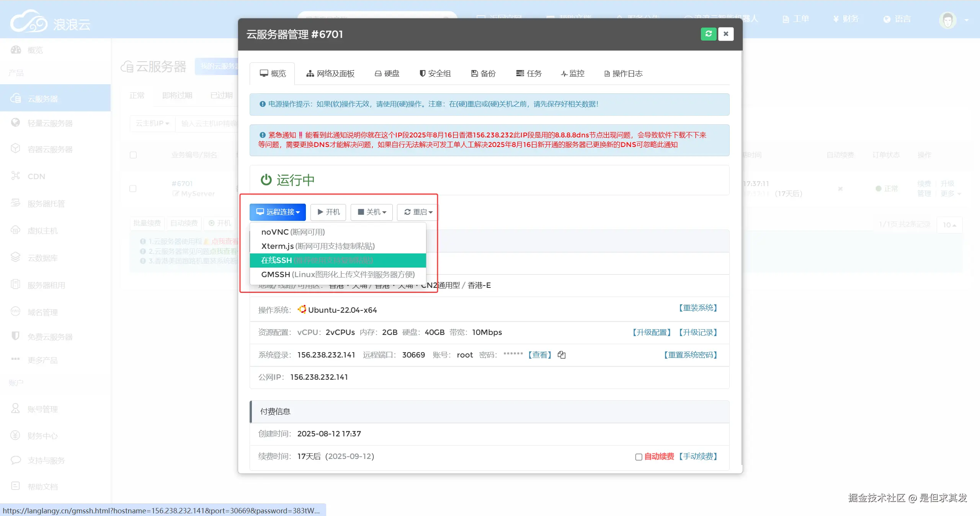Image resolution: width=980 pixels, height=516 pixels.
Task: Toggle the select-all checkbox in table header
Action: [x=133, y=155]
